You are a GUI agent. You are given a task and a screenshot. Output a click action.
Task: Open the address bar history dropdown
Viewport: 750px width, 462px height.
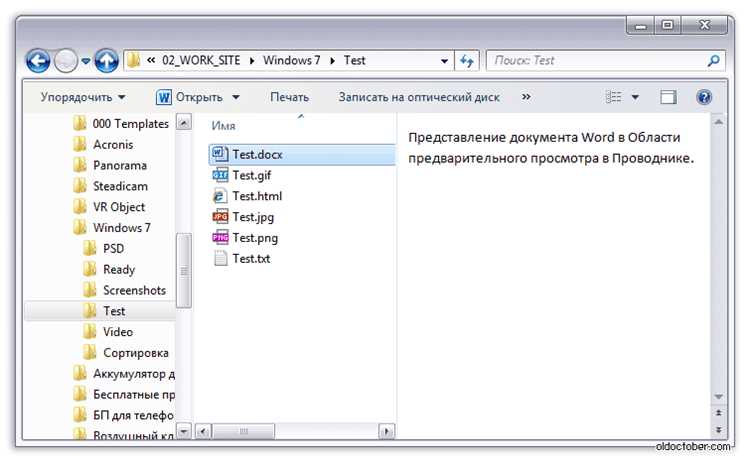click(x=444, y=61)
